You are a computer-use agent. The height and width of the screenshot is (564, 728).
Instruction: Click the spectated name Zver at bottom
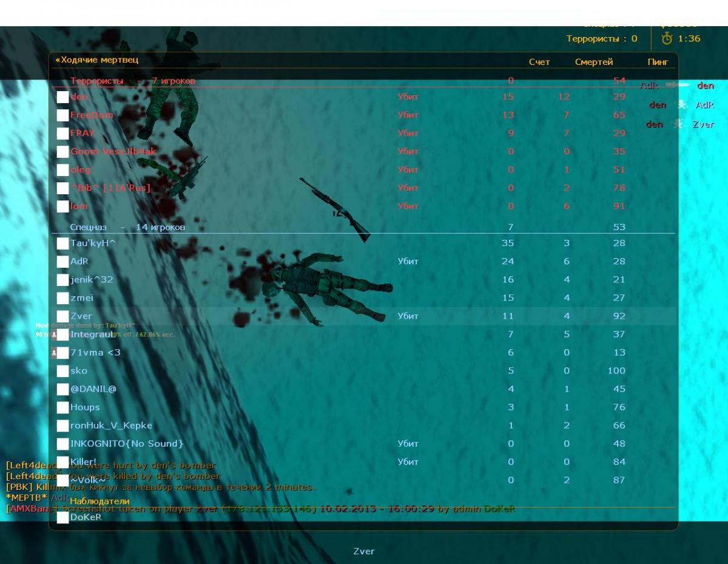tap(363, 551)
